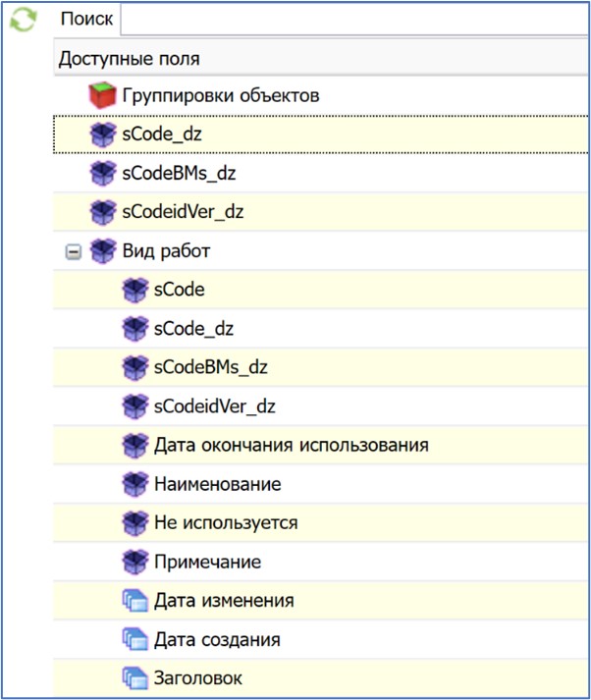Click the purple box icon of Вид работ

102,251
